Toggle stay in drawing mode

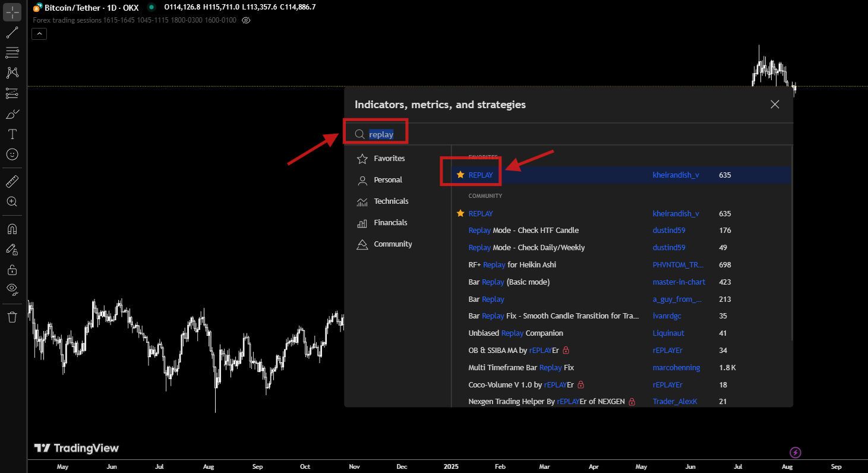pyautogui.click(x=12, y=249)
